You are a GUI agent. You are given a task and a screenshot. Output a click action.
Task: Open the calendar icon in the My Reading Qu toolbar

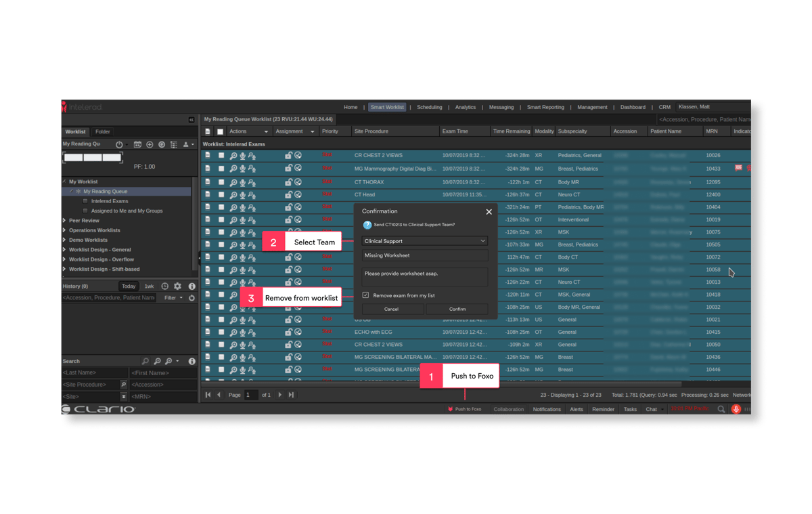tap(139, 144)
